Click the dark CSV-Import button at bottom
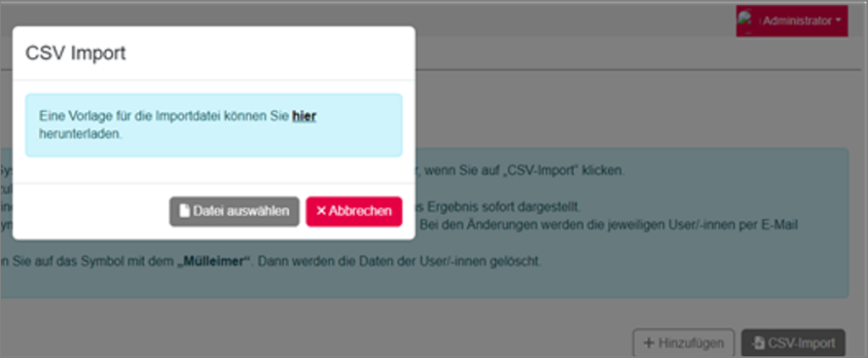The image size is (868, 358). coord(793,343)
